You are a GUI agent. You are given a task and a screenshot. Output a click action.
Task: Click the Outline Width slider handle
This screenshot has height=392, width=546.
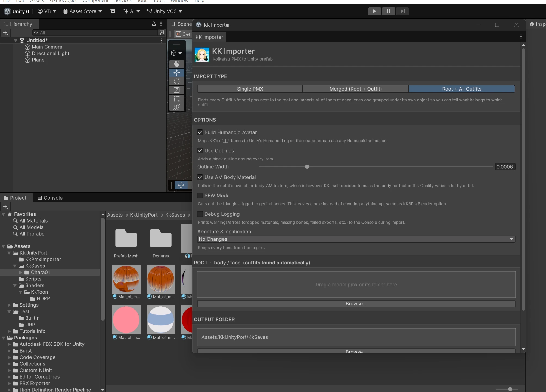307,167
